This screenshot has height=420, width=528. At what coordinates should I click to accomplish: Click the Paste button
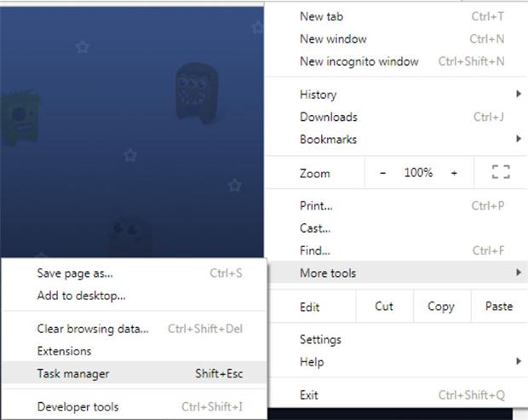pos(499,306)
